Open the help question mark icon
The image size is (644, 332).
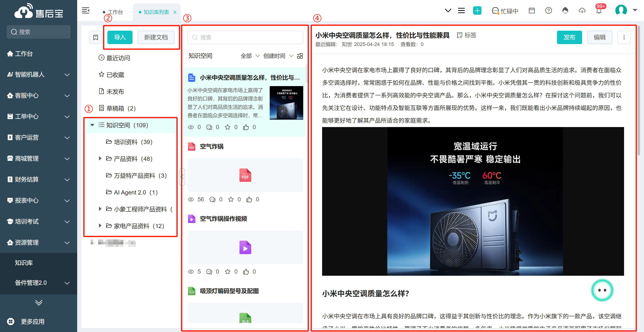(x=549, y=10)
